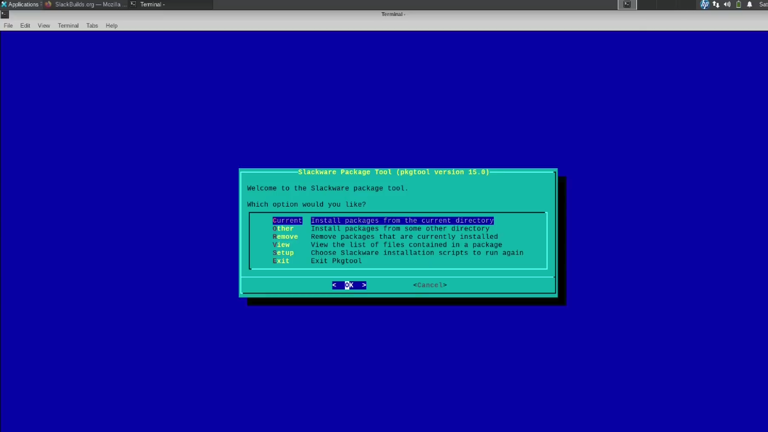Select View package file list option

(387, 244)
